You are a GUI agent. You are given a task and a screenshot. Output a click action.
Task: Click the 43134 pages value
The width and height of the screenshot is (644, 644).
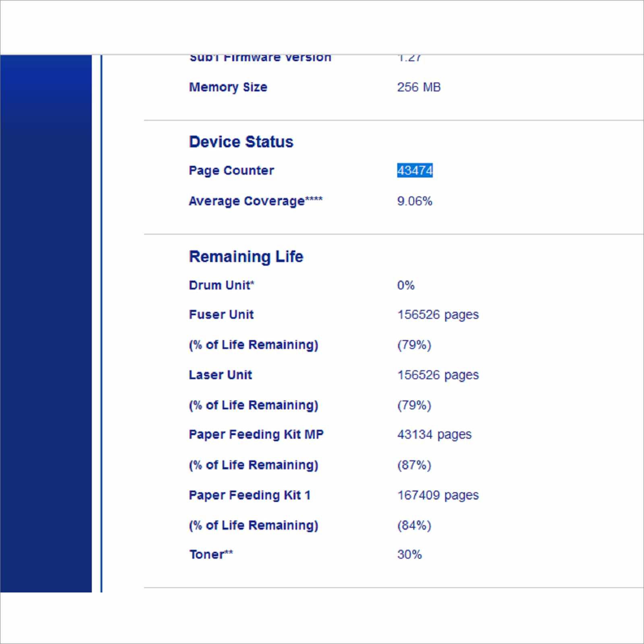coord(434,435)
